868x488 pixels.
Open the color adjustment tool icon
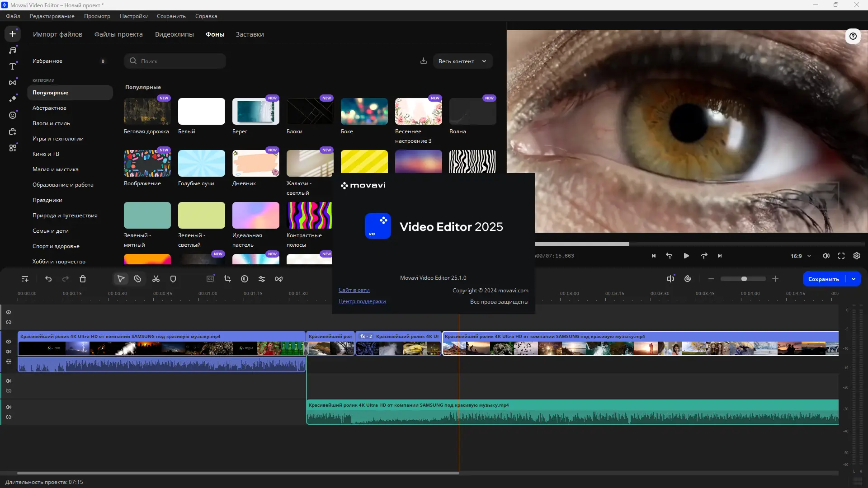(245, 279)
